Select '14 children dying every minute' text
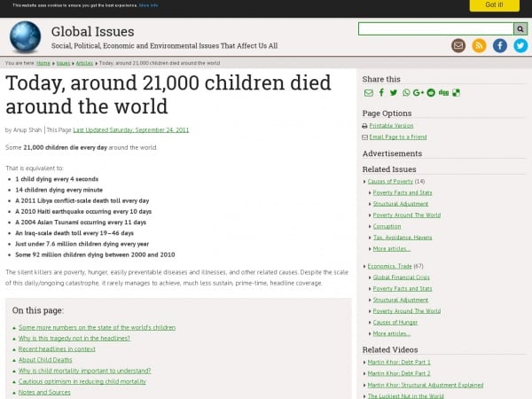This screenshot has height=399, width=532. pyautogui.click(x=59, y=190)
